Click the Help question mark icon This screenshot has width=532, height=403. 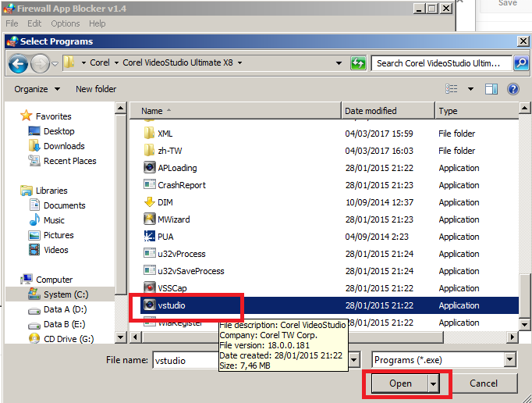pos(513,89)
